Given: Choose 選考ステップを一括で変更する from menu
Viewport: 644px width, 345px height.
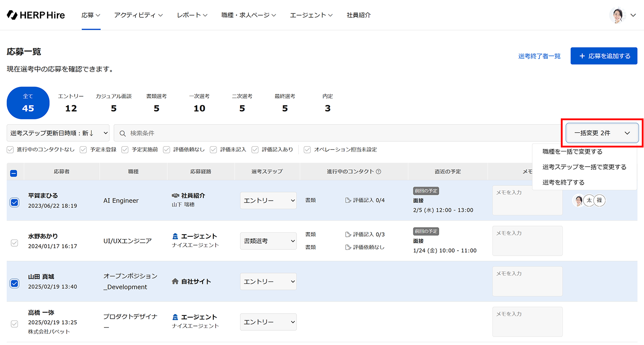Looking at the screenshot, I should click(x=584, y=167).
